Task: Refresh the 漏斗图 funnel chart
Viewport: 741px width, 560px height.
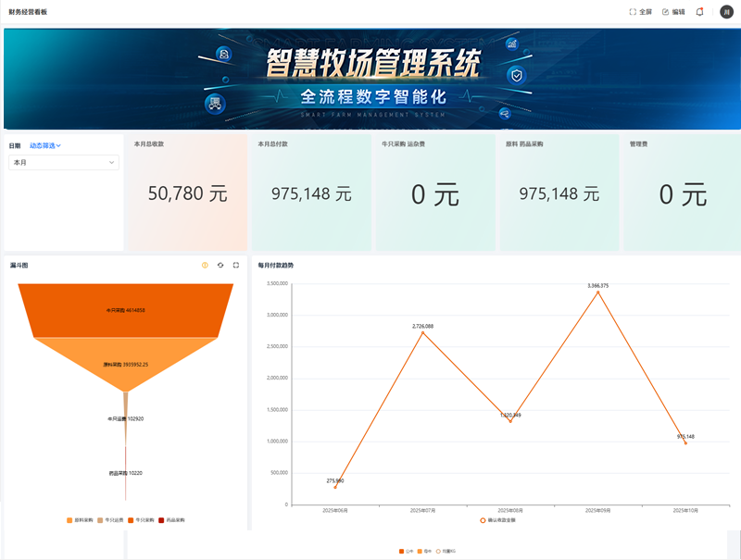Action: coord(220,265)
